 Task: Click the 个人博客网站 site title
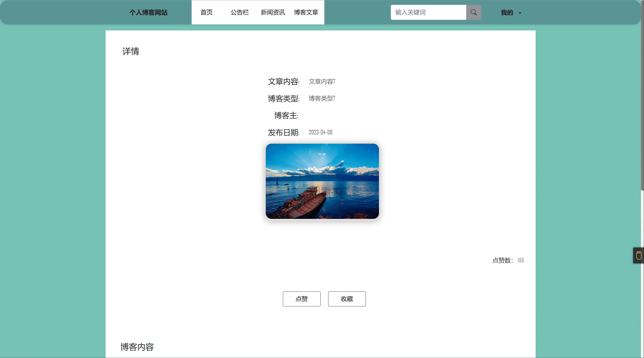[x=148, y=13]
